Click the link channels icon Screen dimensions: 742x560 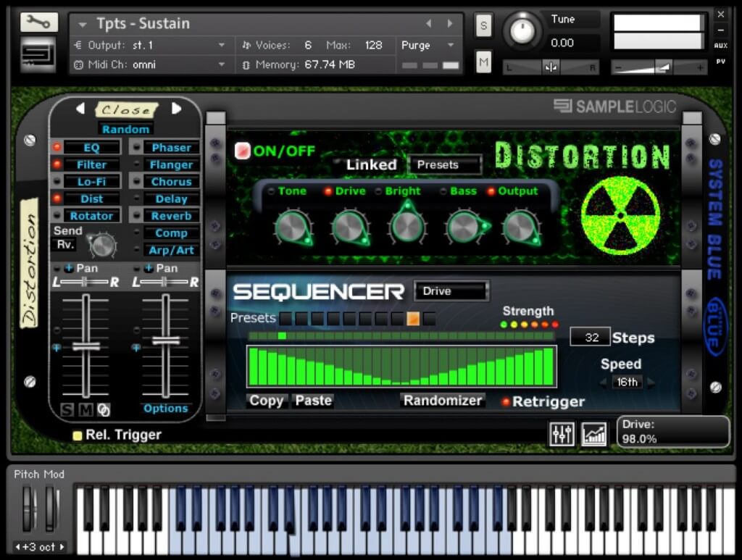[103, 409]
